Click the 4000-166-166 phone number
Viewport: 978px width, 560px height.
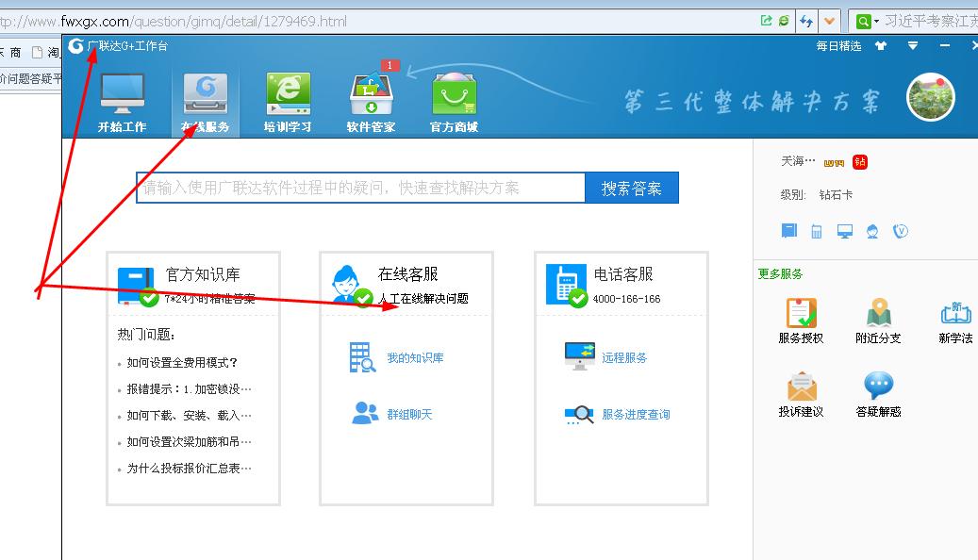click(x=626, y=299)
